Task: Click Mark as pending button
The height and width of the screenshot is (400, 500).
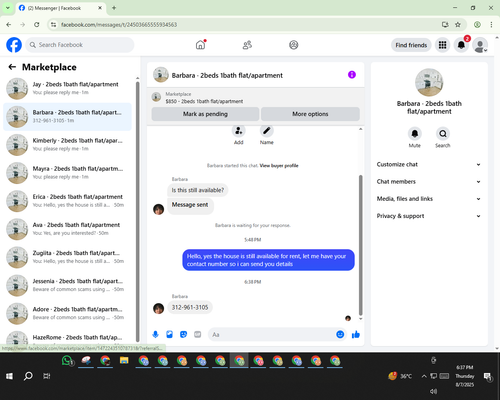Action: coord(205,114)
